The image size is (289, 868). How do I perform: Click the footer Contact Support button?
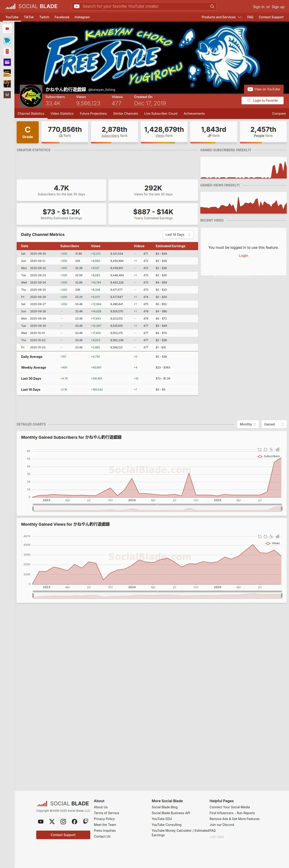point(63,835)
